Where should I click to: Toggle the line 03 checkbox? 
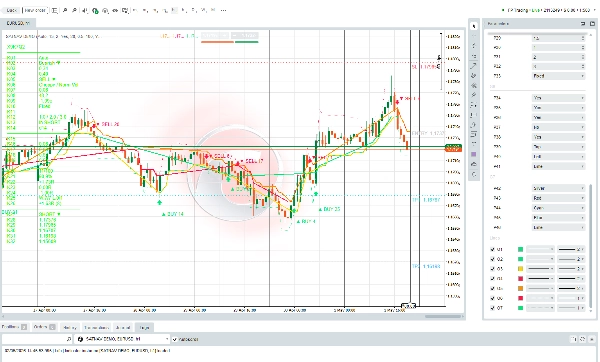(492, 269)
